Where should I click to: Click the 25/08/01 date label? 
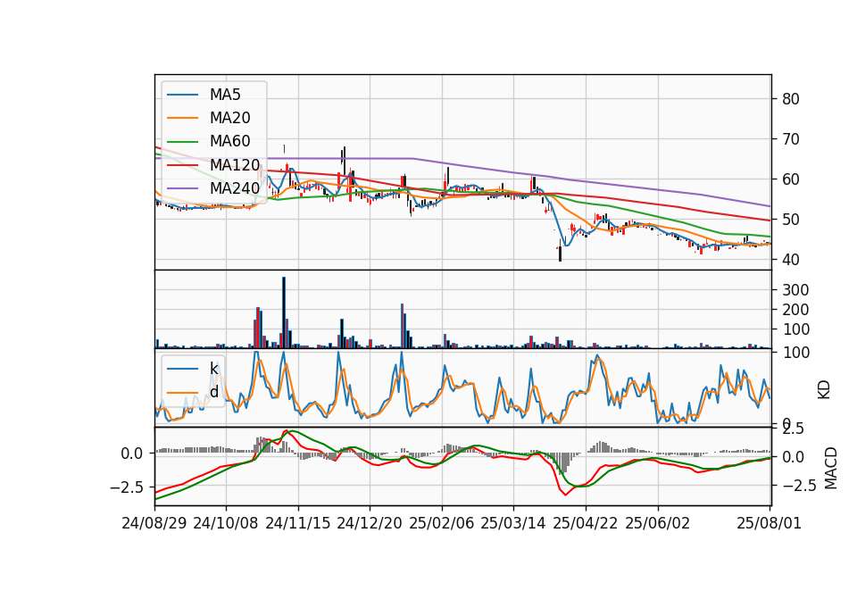(769, 523)
